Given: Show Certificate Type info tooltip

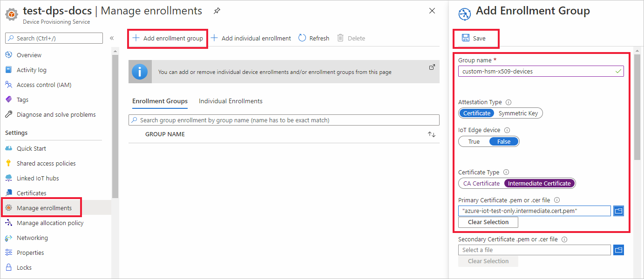Looking at the screenshot, I should pos(506,173).
